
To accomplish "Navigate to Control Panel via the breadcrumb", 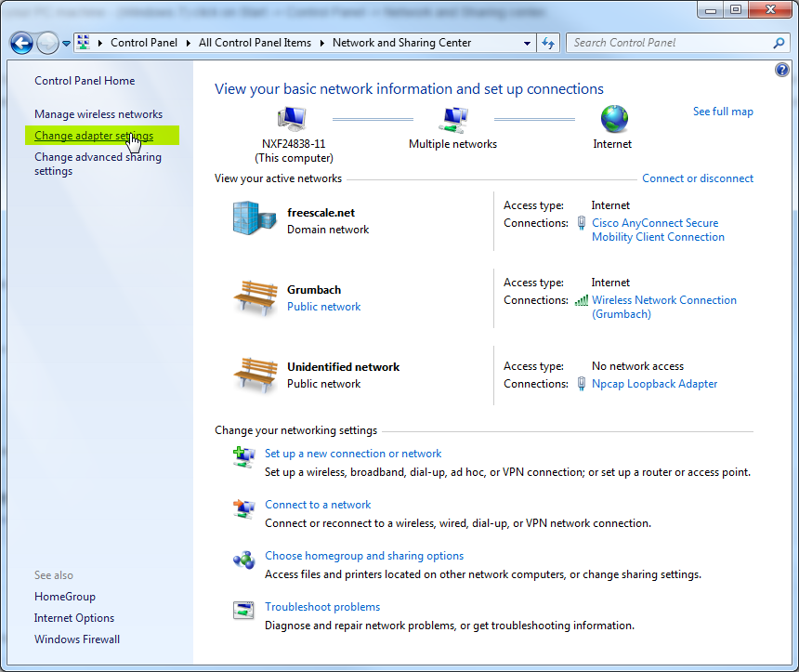I will coord(144,43).
